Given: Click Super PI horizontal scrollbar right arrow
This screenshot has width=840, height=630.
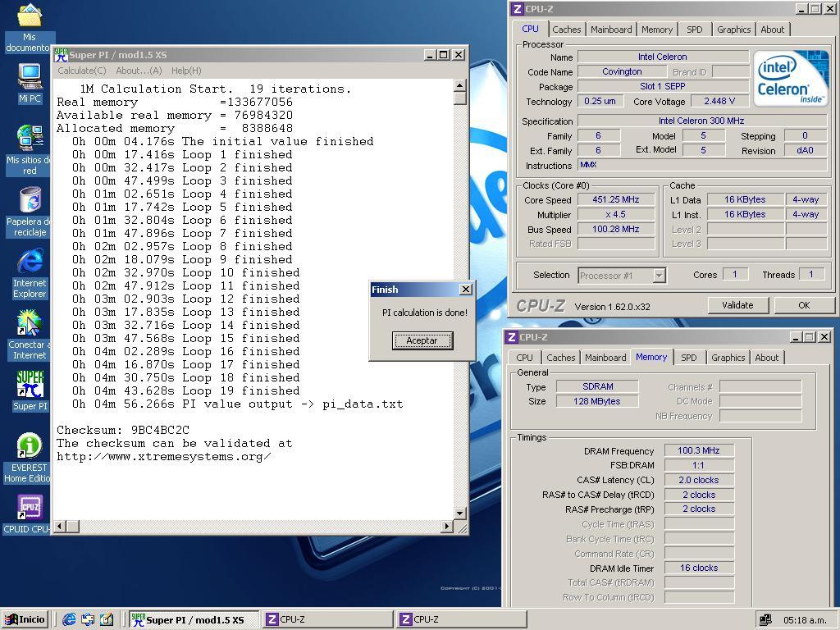Looking at the screenshot, I should 447,527.
